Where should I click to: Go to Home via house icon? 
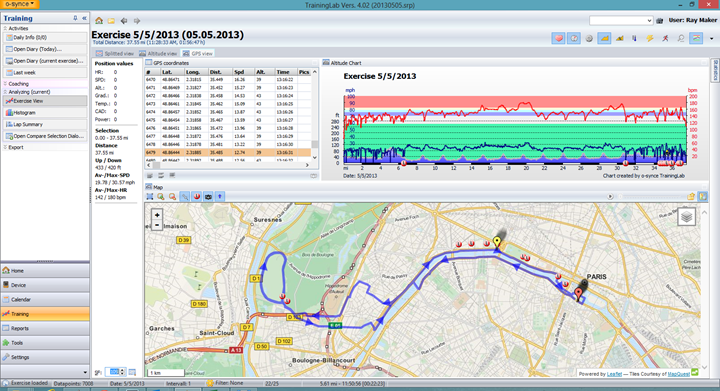tap(99, 21)
